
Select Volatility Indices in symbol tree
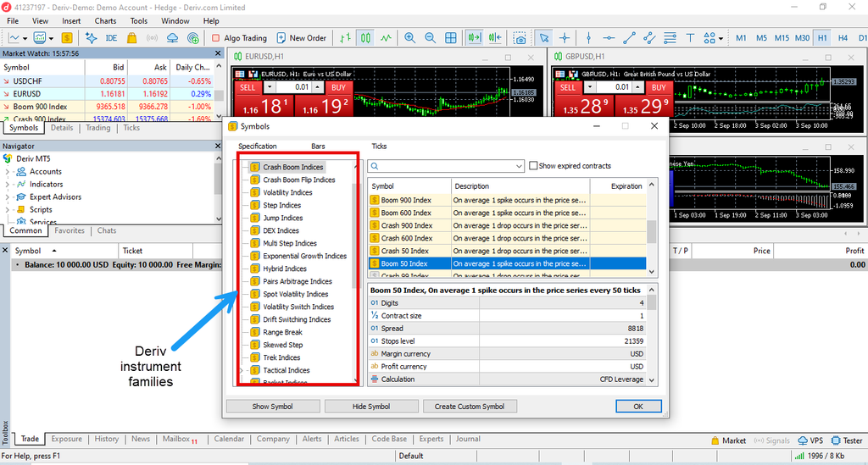click(287, 192)
